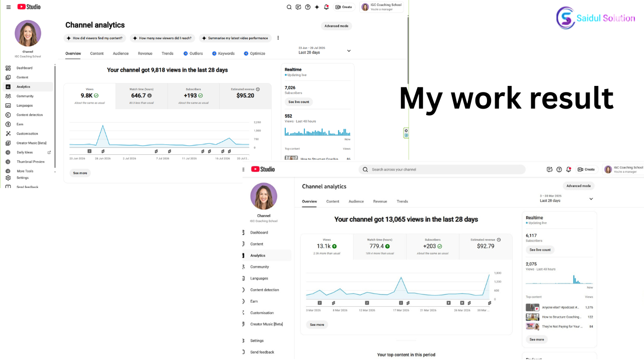Switch to the Content tab in the upper screenshot analytics

pyautogui.click(x=97, y=53)
